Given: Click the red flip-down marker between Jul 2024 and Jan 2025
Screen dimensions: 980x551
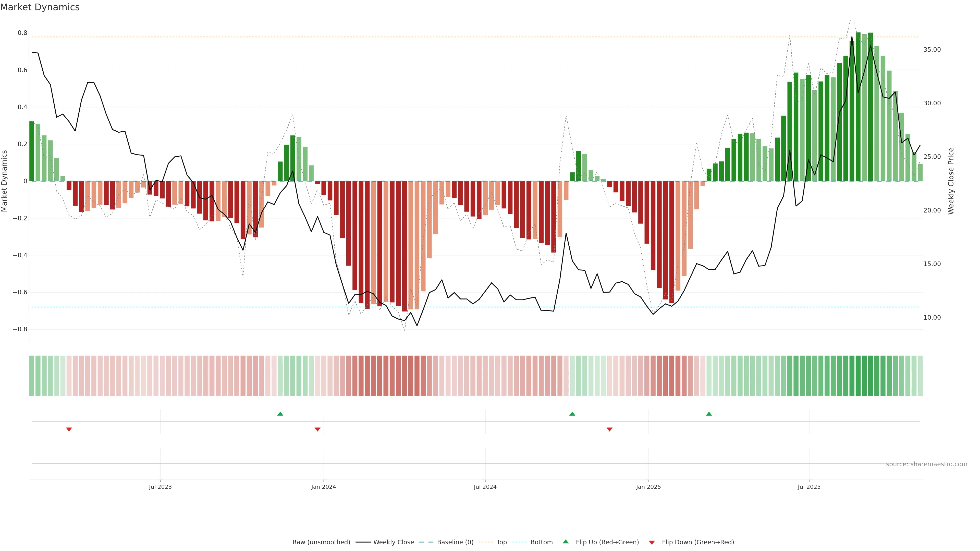Looking at the screenshot, I should tap(609, 429).
